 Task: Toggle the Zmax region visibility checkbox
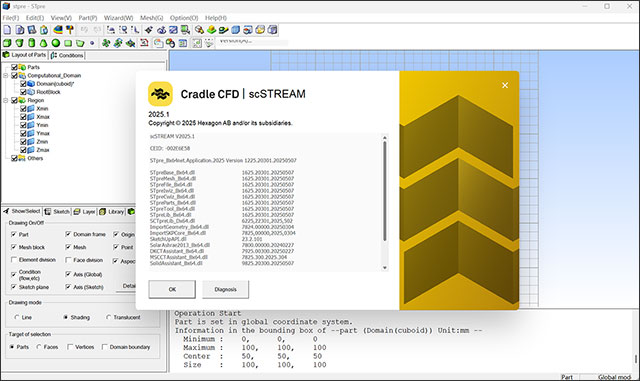(x=23, y=150)
